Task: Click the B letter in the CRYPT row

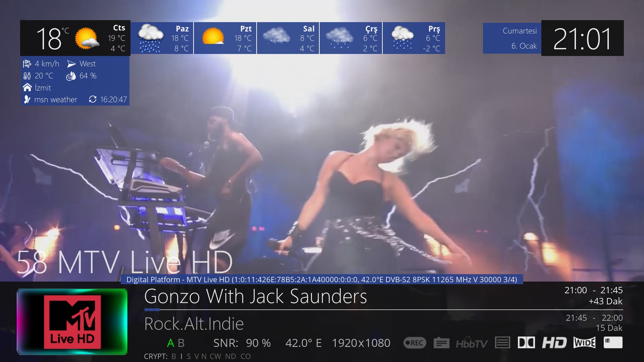Action: pos(174,356)
